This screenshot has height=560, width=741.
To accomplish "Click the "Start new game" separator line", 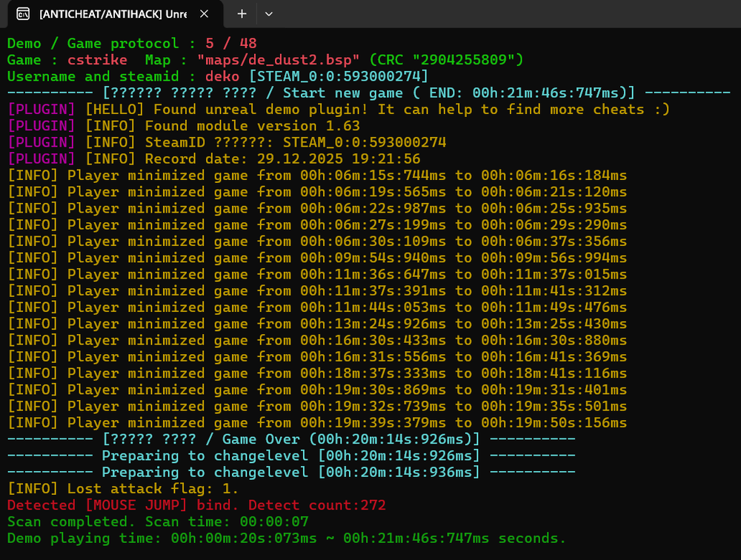I will 368,93.
